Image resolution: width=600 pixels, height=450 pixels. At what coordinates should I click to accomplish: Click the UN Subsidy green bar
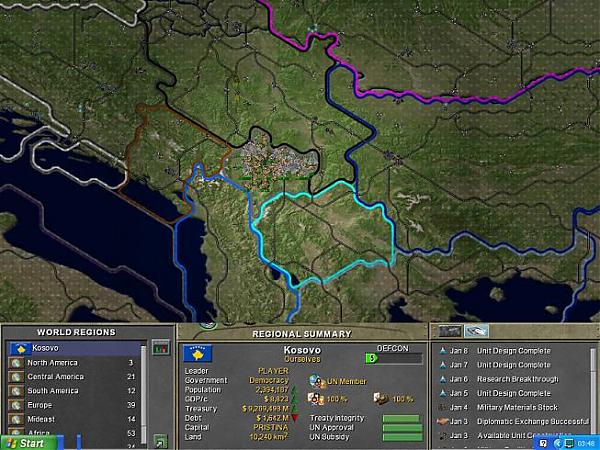(x=402, y=437)
